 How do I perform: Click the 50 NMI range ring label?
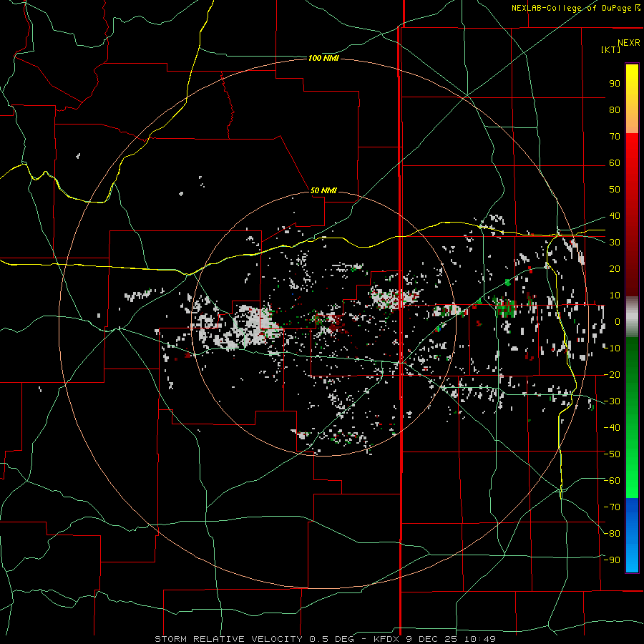[323, 190]
